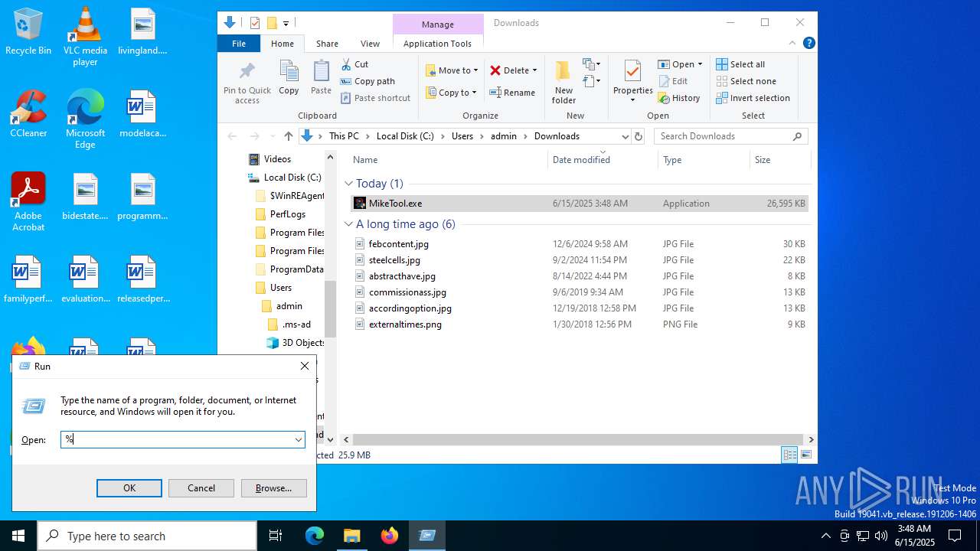Open the Run dialog Open combo dropdown
Viewport: 980px width, 551px height.
(298, 440)
